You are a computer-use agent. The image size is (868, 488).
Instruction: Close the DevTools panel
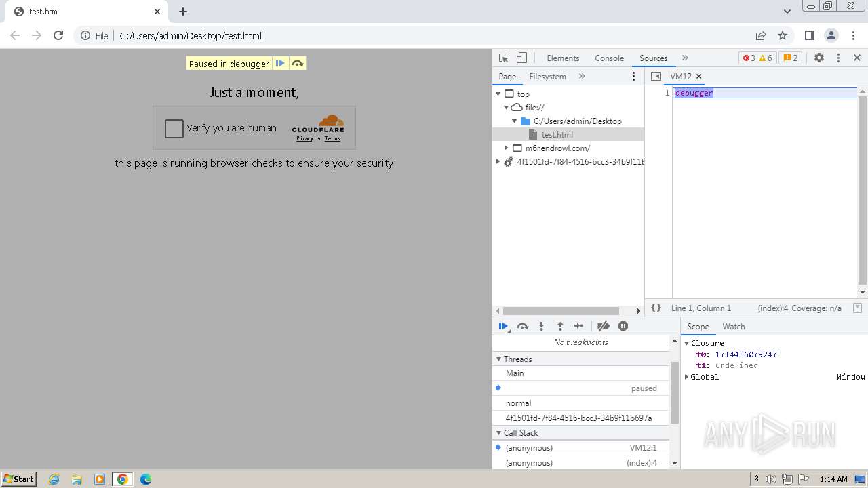click(857, 58)
